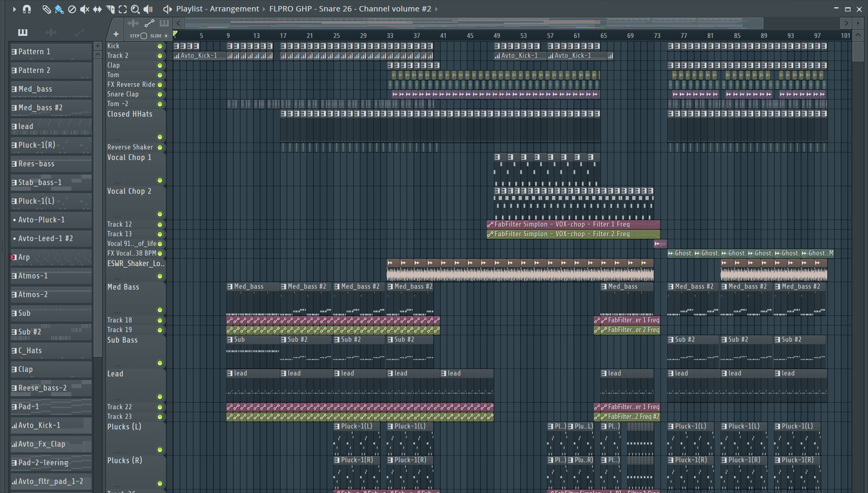
Task: Click the small dot button right of overview
Action: coord(858,24)
